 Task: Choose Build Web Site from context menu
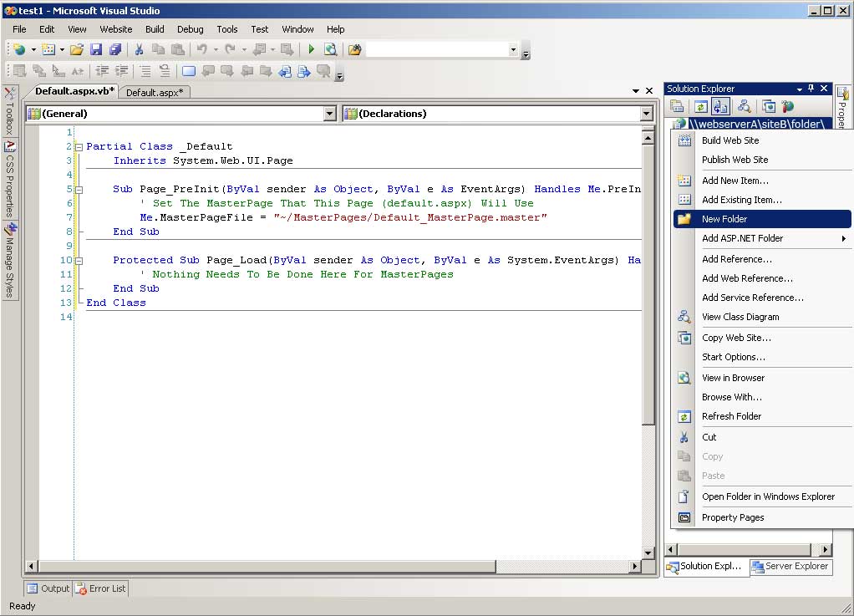point(762,140)
